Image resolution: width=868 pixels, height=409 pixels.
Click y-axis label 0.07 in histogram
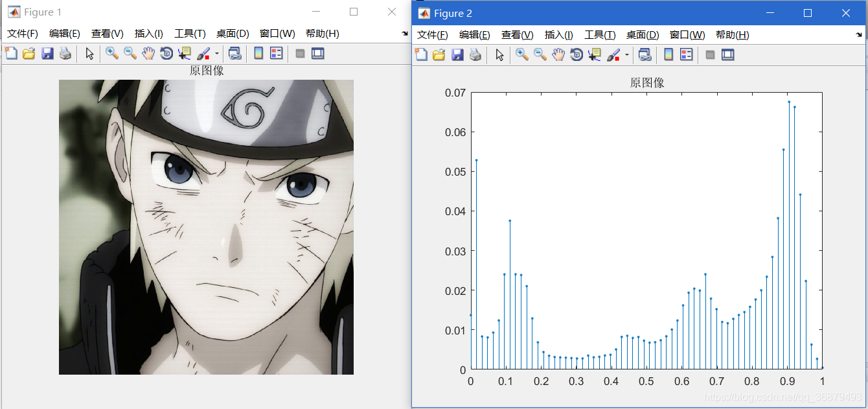pos(455,93)
